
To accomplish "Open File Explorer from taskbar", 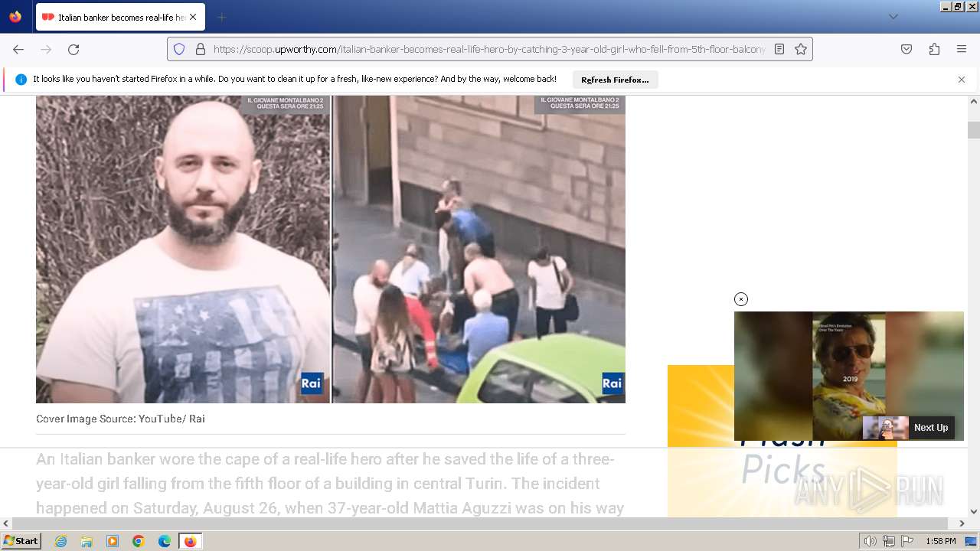I will (87, 541).
